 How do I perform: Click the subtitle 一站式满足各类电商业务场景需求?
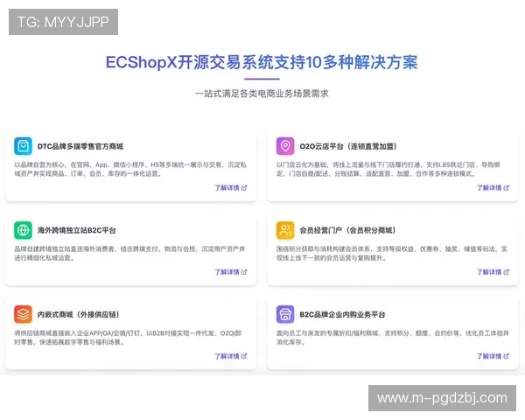point(262,94)
